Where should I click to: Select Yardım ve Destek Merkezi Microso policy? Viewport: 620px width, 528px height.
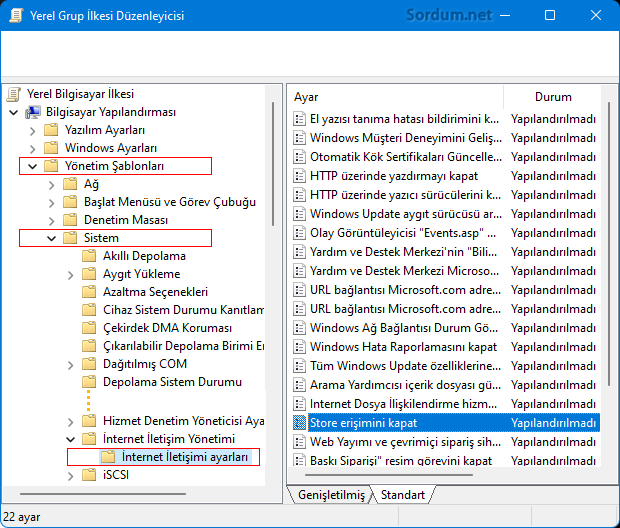point(446,271)
